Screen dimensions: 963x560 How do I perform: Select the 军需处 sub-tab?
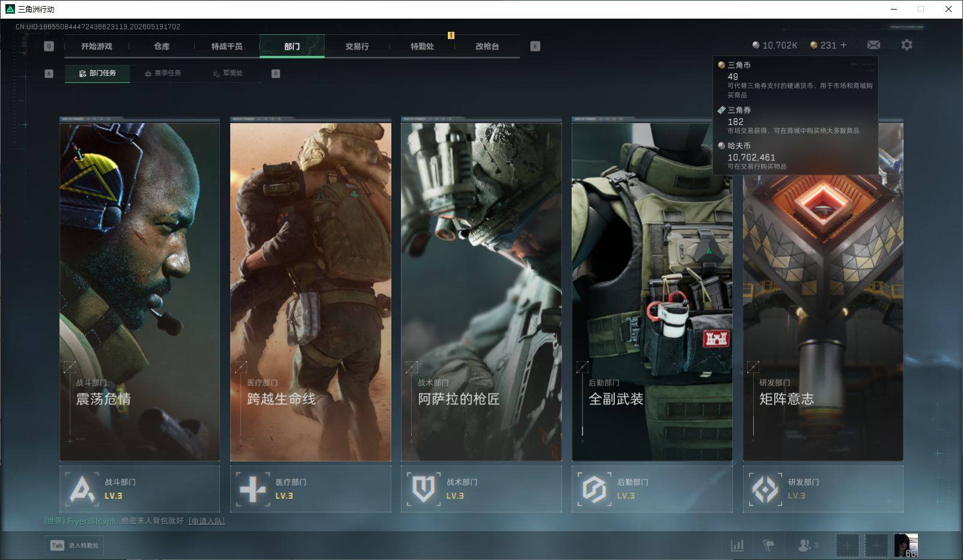[x=228, y=73]
